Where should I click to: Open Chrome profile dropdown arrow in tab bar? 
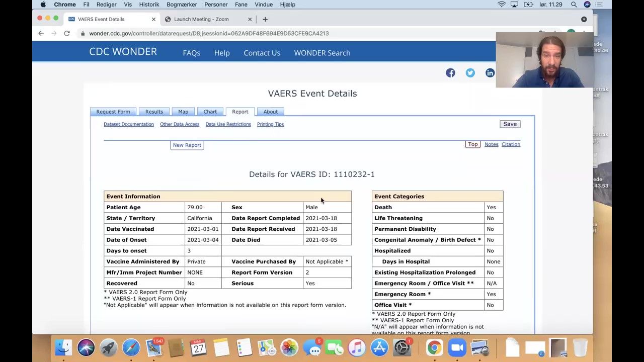(x=584, y=19)
